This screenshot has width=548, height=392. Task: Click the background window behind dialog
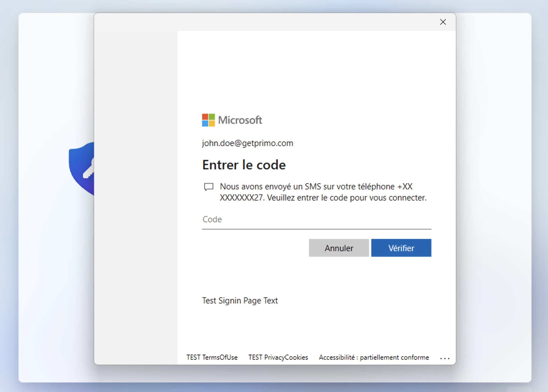click(x=493, y=199)
